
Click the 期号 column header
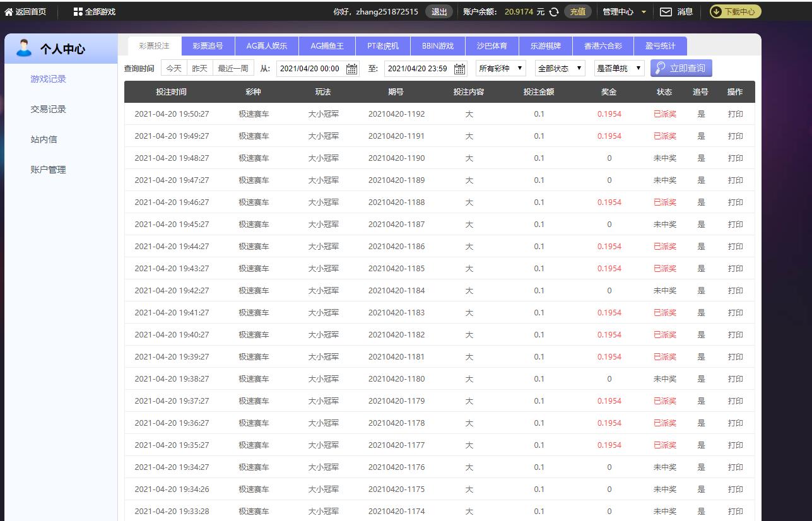point(396,92)
